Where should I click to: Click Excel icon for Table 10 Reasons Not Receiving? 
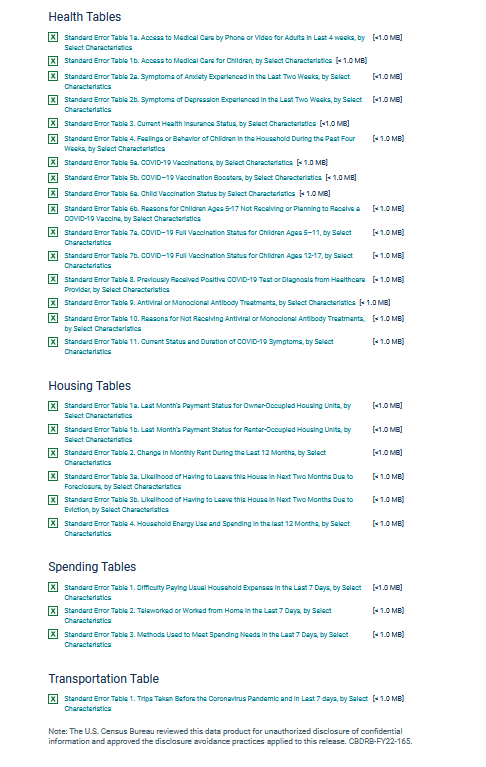(53, 318)
